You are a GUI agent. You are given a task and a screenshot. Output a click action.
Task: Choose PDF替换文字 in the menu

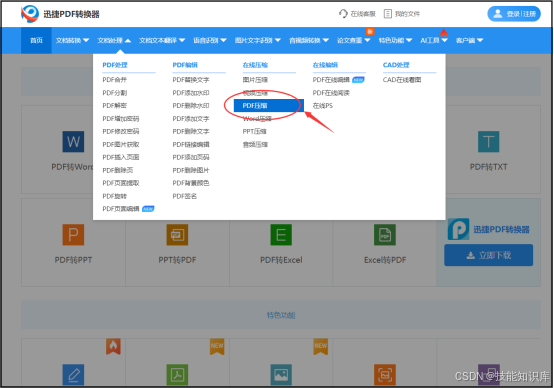pyautogui.click(x=191, y=80)
